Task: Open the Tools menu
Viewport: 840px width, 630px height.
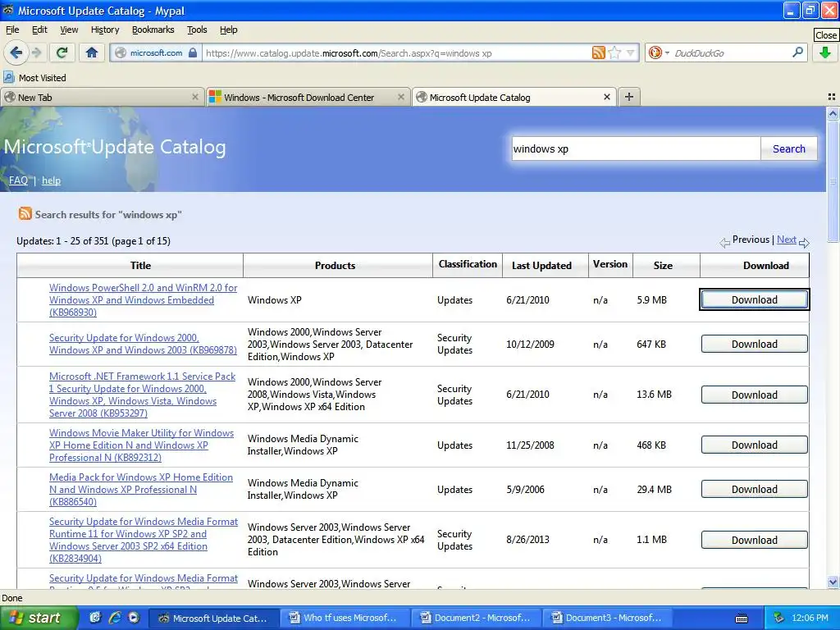Action: 197,30
